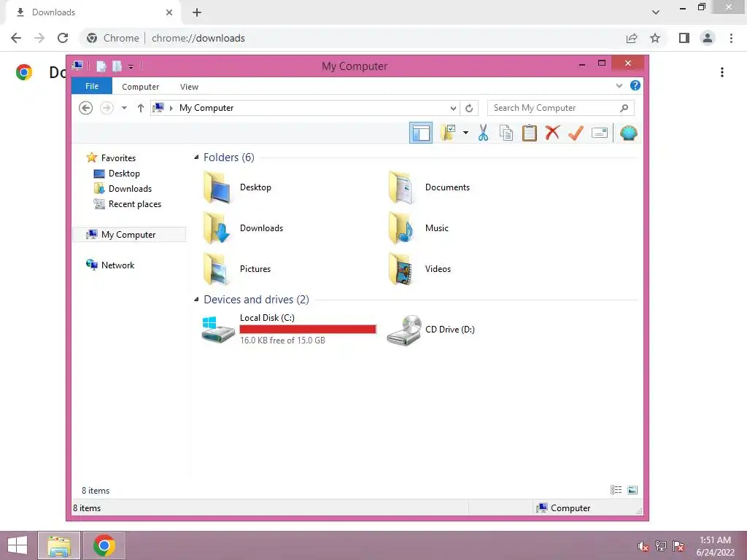Click the folder options toolbar icon
The width and height of the screenshot is (747, 560).
pos(448,133)
